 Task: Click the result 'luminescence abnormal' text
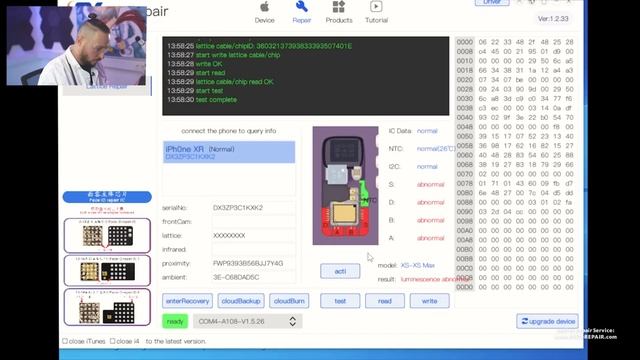click(x=435, y=279)
